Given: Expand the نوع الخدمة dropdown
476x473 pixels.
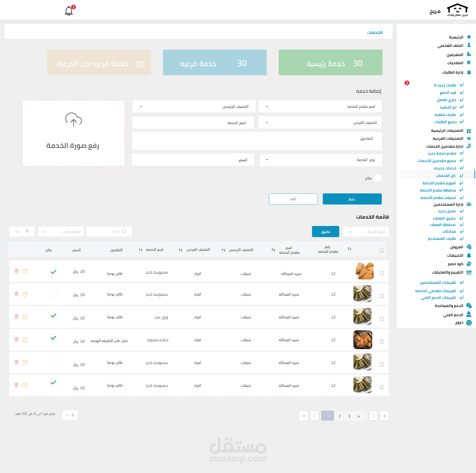Looking at the screenshot, I should click(321, 160).
